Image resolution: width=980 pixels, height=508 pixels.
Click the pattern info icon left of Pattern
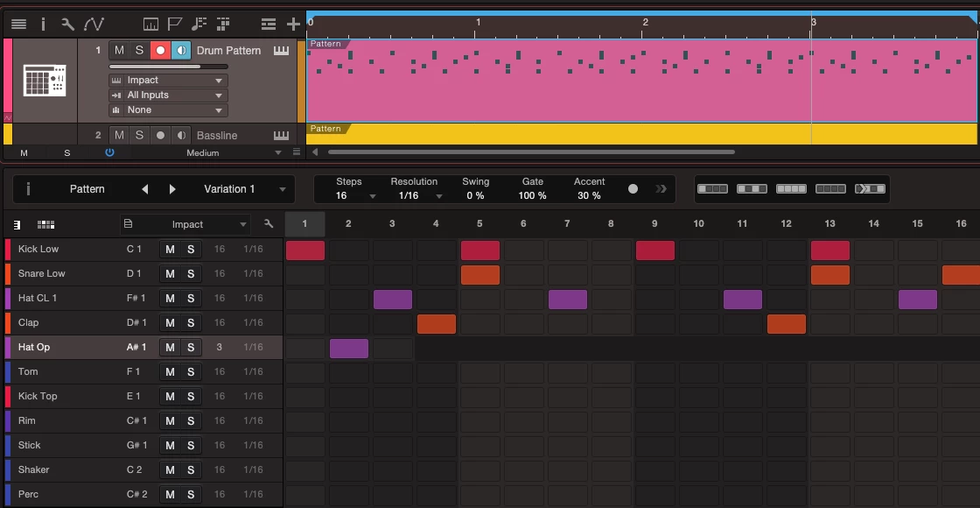(28, 188)
